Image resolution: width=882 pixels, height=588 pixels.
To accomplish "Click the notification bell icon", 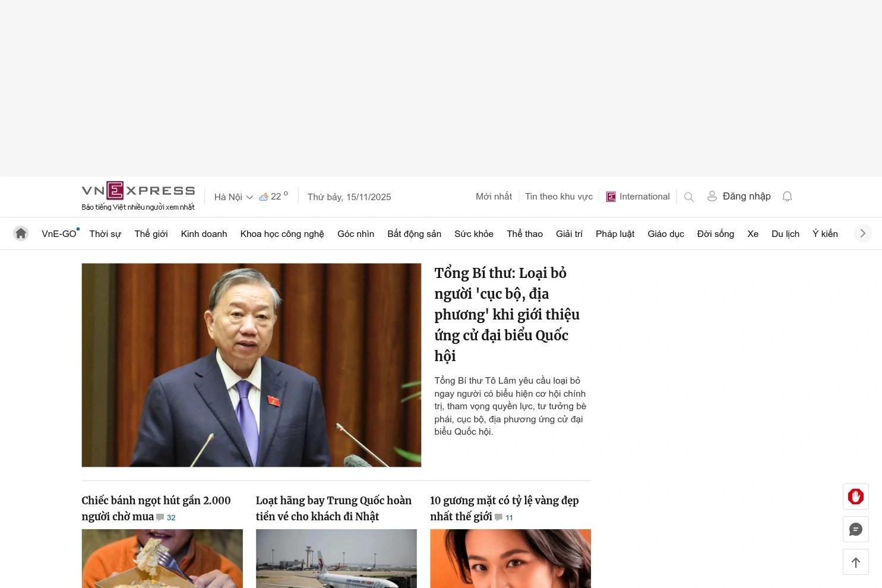I will 787,197.
